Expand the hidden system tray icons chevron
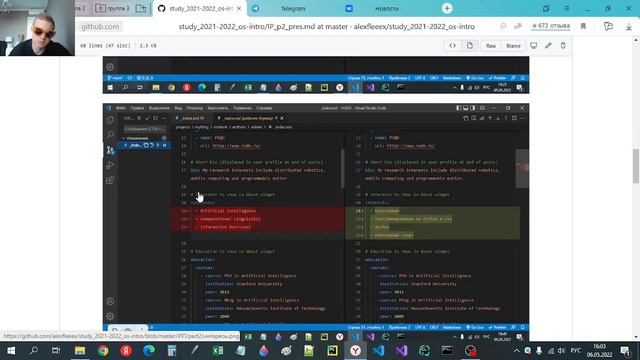This screenshot has width=640, height=360. point(516,351)
